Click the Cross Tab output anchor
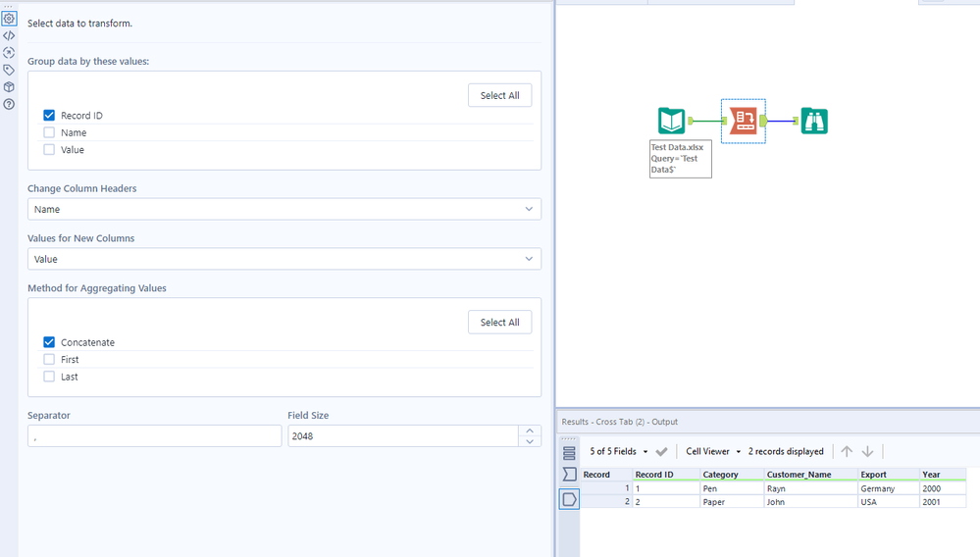This screenshot has width=980, height=557. [x=764, y=121]
